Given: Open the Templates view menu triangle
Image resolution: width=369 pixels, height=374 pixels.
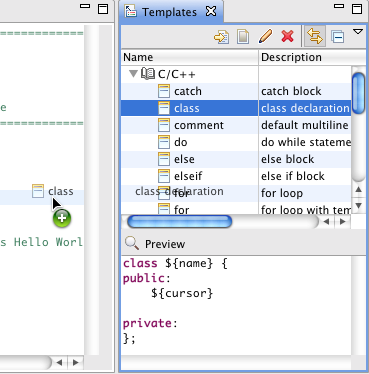Looking at the screenshot, I should pos(358,32).
